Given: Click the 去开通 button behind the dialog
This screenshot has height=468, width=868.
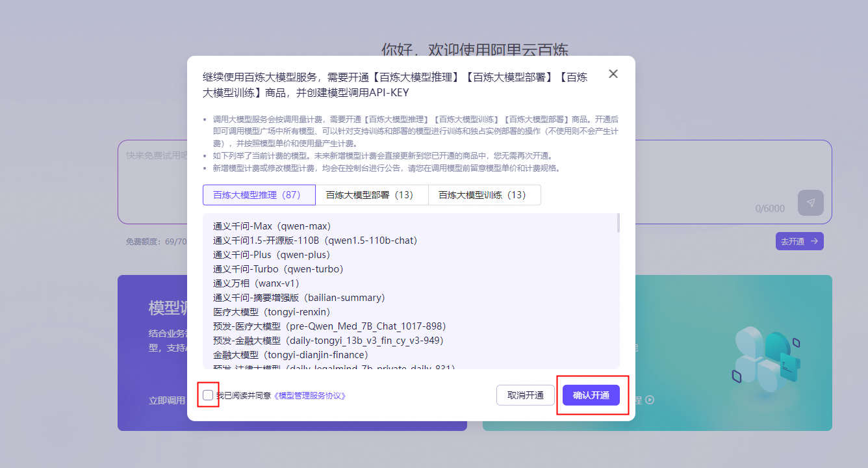Looking at the screenshot, I should (x=799, y=241).
